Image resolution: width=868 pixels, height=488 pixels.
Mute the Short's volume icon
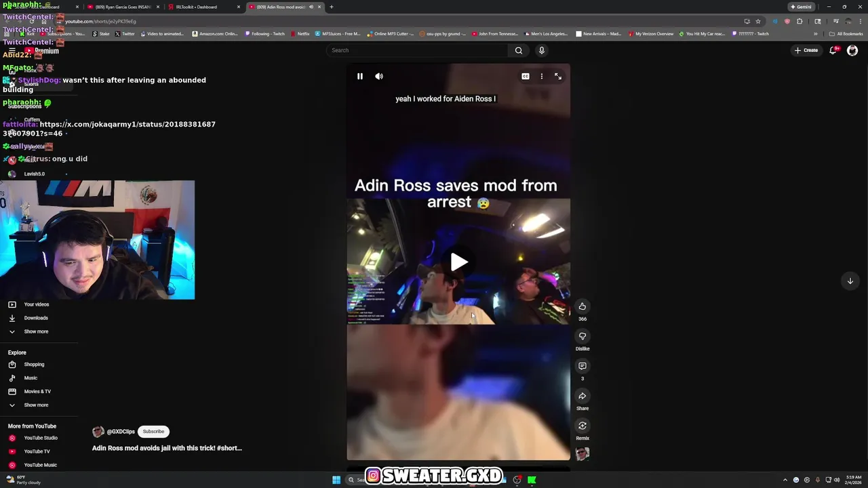[x=379, y=77]
